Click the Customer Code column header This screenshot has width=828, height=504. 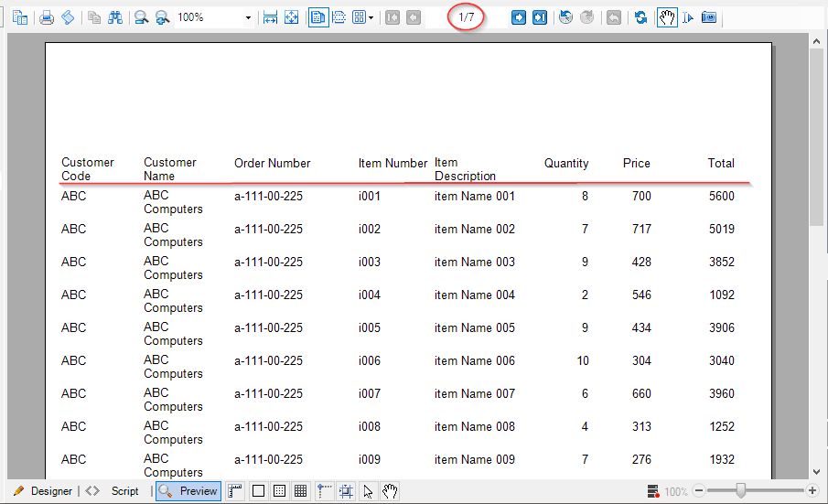tap(88, 169)
